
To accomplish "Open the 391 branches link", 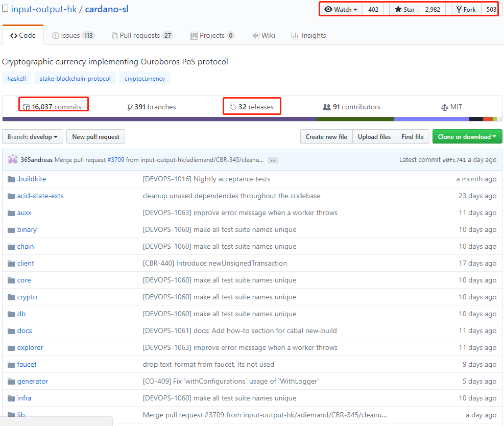I will tap(152, 107).
